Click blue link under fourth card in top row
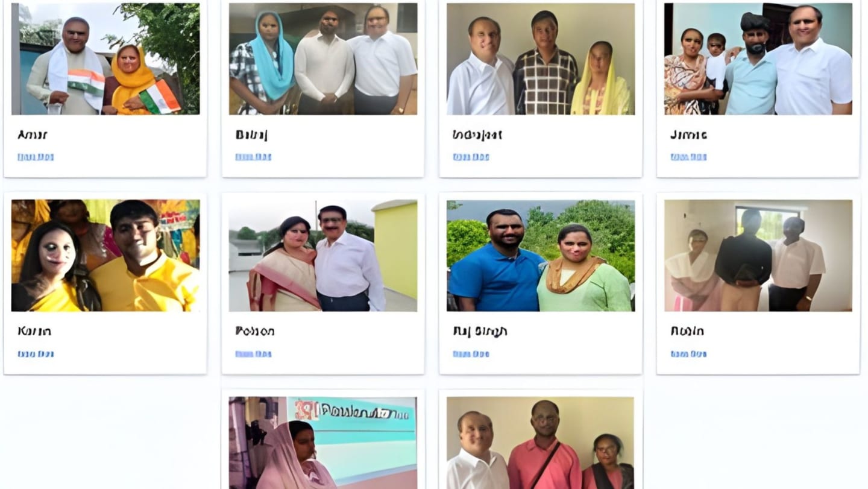Screen dimensions: 868x489 (688, 157)
